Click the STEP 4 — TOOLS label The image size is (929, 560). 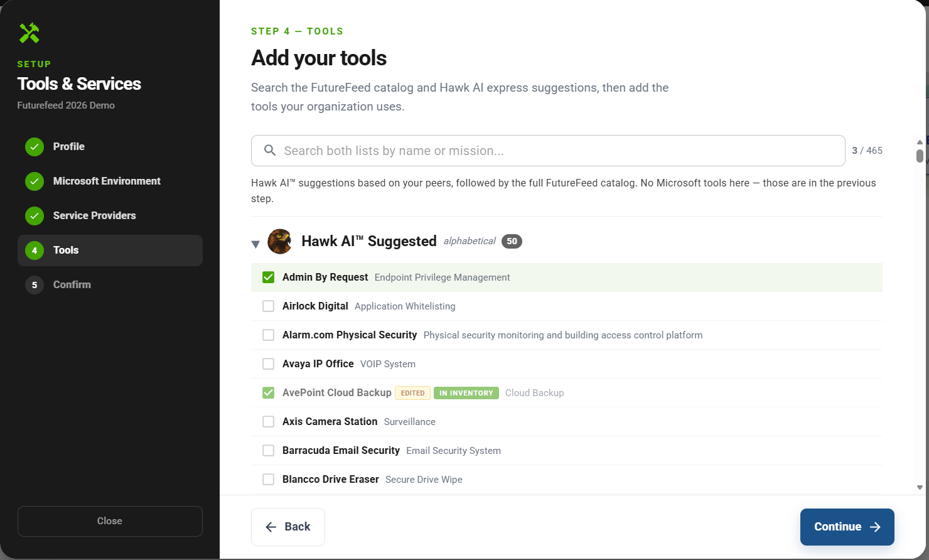297,31
